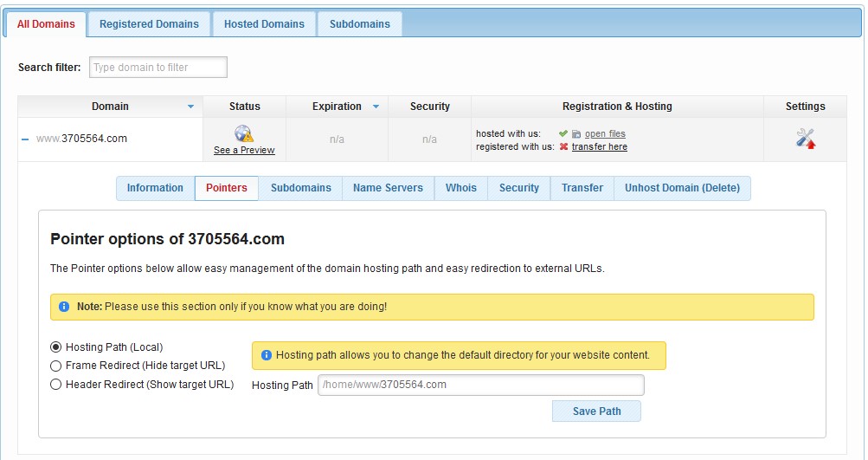This screenshot has height=460, width=868.
Task: Click the Save Path button
Action: tap(597, 411)
